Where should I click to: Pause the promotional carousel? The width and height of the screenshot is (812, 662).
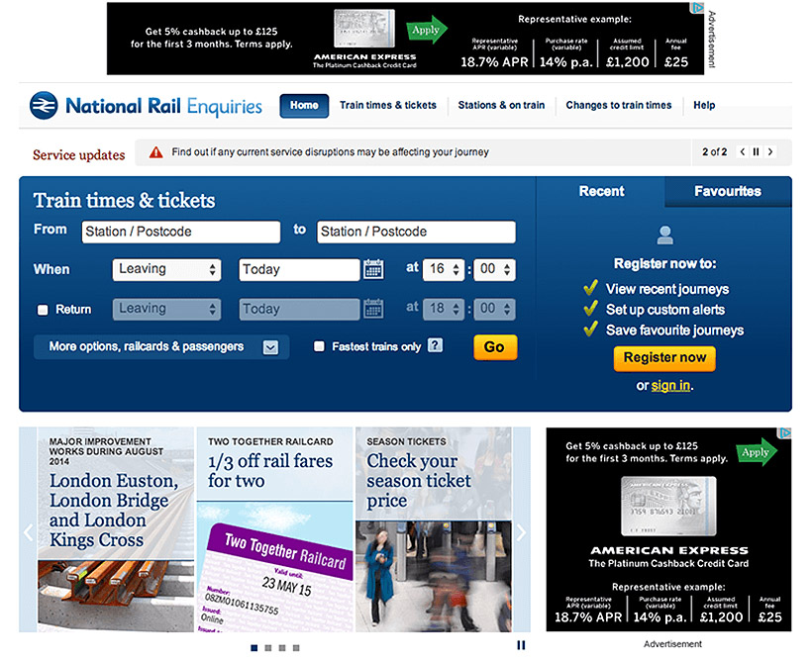(x=521, y=645)
